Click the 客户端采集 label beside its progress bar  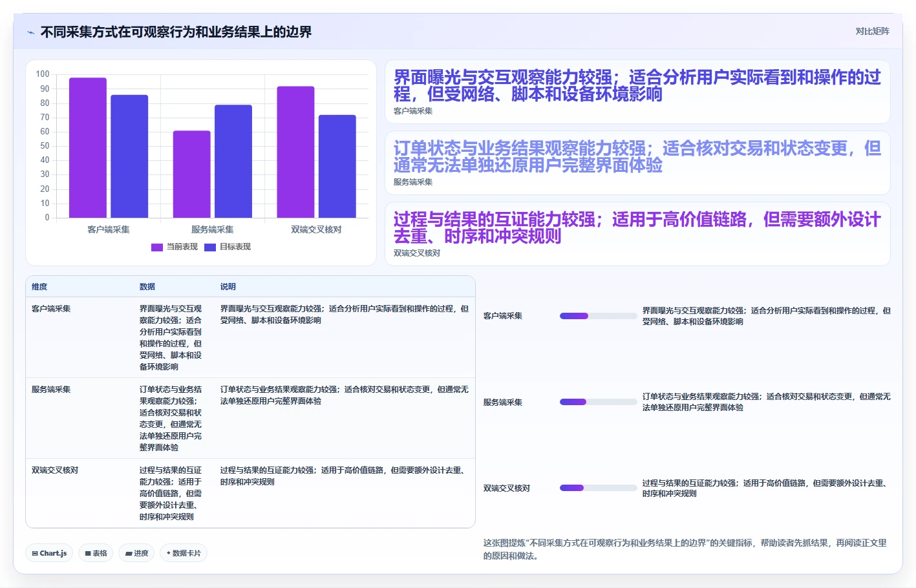pos(503,316)
